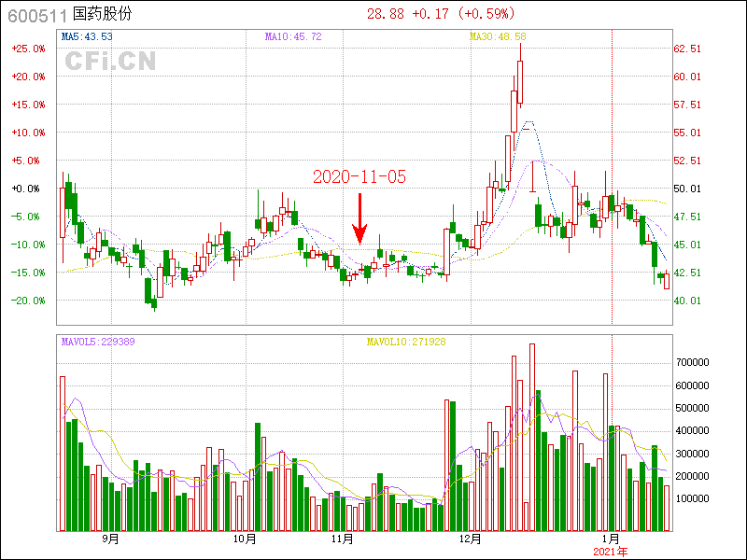747x560 pixels.
Task: Select the MA5:43.53 indicator label
Action: [x=87, y=36]
